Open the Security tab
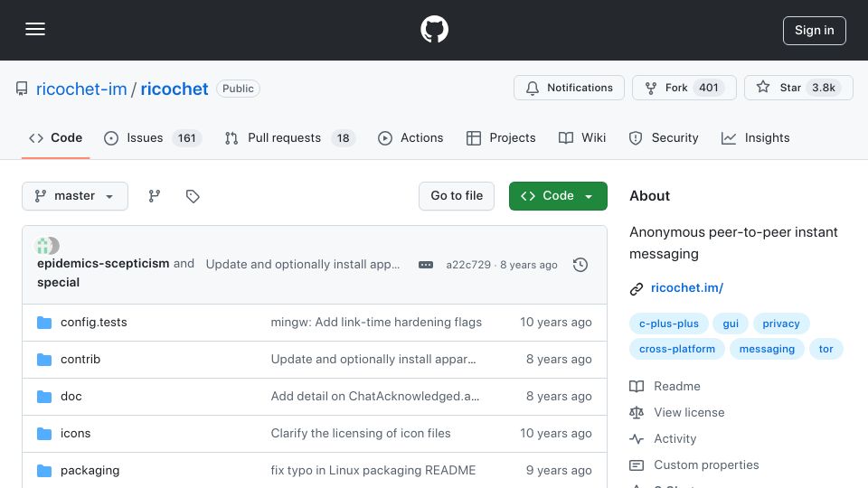The height and width of the screenshot is (488, 868). pos(663,137)
